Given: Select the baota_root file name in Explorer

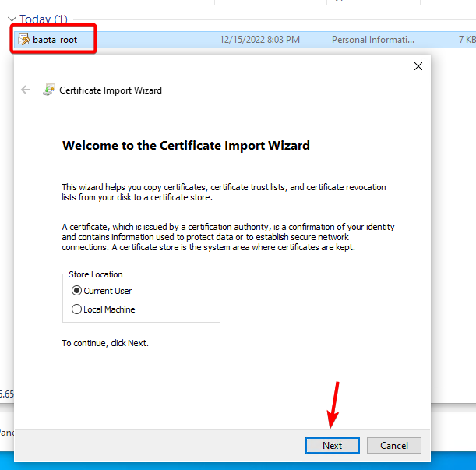Looking at the screenshot, I should (55, 40).
